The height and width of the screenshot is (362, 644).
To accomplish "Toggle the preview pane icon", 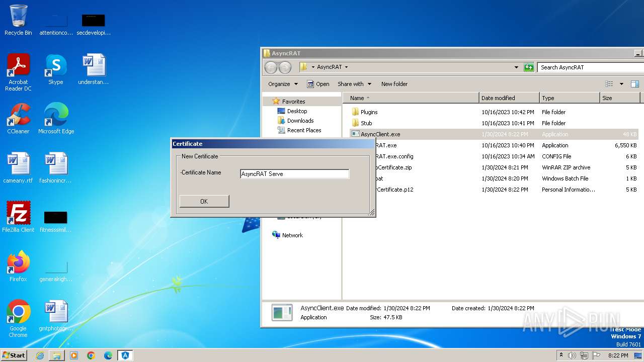I will [x=635, y=84].
